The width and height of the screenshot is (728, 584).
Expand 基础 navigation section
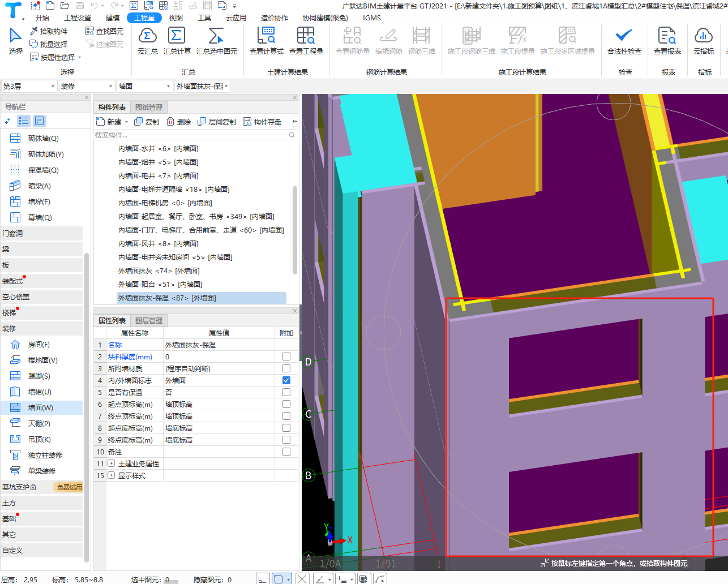tap(42, 518)
